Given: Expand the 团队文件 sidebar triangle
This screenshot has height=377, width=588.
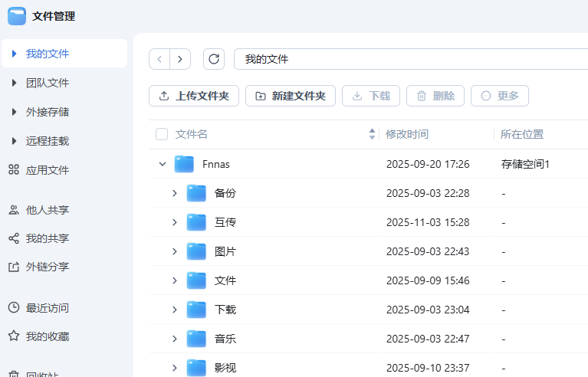Looking at the screenshot, I should coord(14,83).
